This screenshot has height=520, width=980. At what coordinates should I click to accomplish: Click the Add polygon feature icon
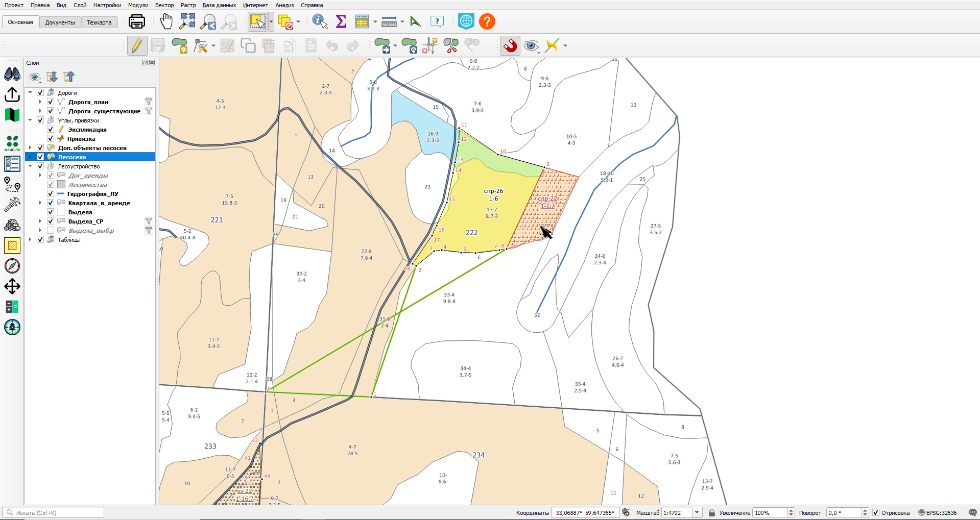pyautogui.click(x=179, y=45)
